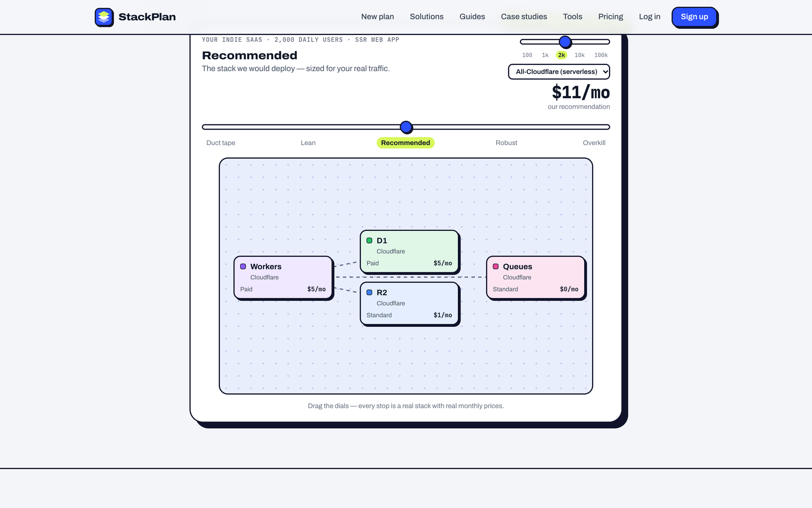This screenshot has width=812, height=508.
Task: Click the green D1 node marker
Action: pyautogui.click(x=369, y=241)
